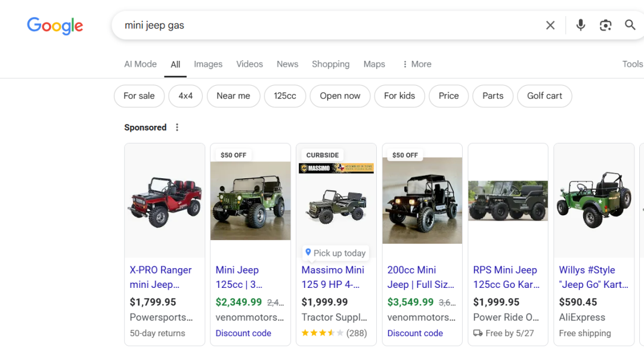The width and height of the screenshot is (644, 357).
Task: Select the For sale filter chip
Action: (x=139, y=96)
